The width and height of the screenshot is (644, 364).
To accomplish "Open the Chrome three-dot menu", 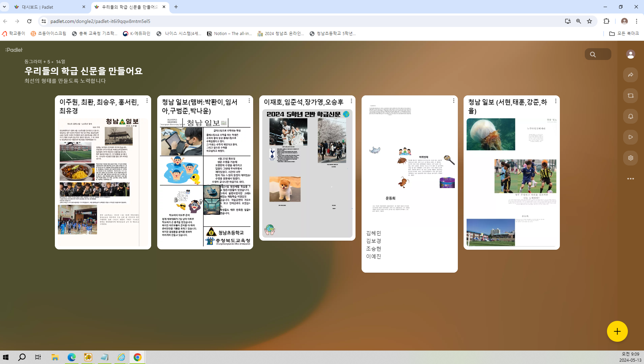I will coord(637,21).
